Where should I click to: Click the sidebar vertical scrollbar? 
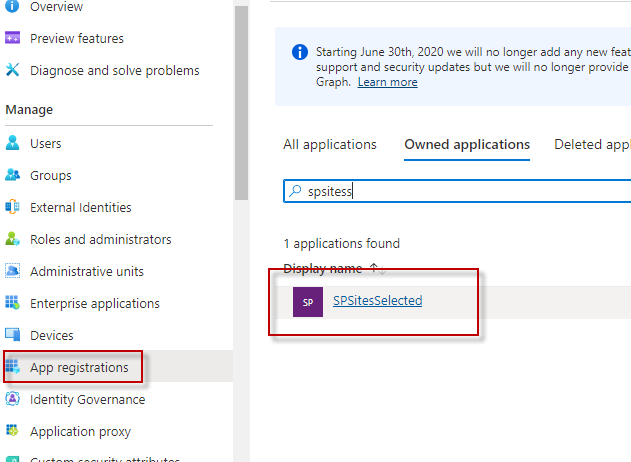coord(240,100)
